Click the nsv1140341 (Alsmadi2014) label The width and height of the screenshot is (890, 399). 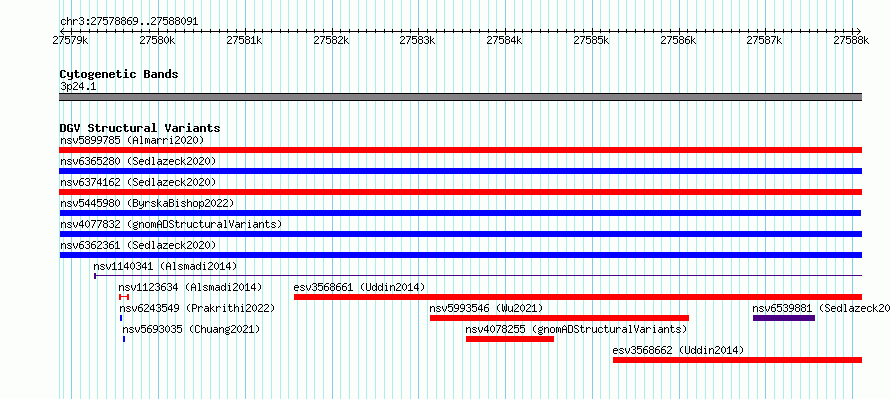tap(165, 266)
